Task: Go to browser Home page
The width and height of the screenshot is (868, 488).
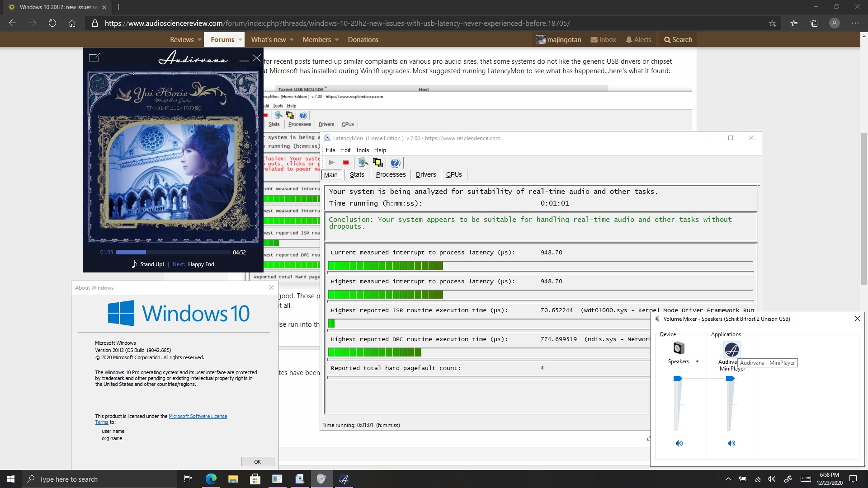Action: click(72, 23)
